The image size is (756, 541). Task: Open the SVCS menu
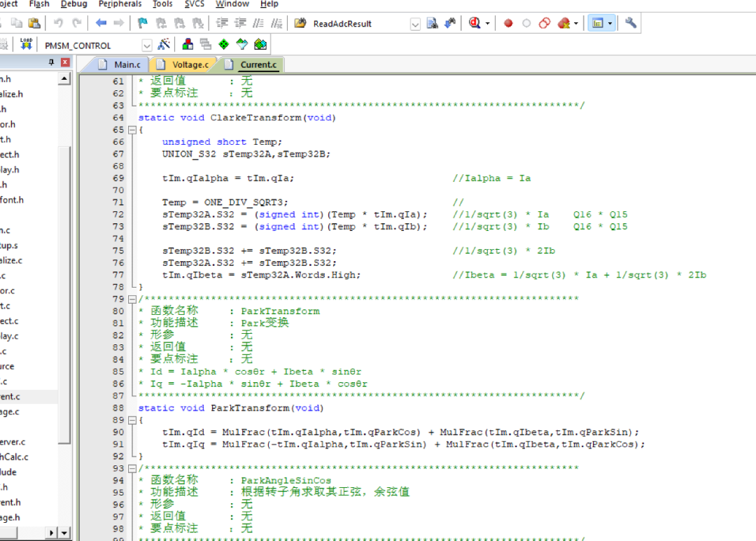(195, 4)
